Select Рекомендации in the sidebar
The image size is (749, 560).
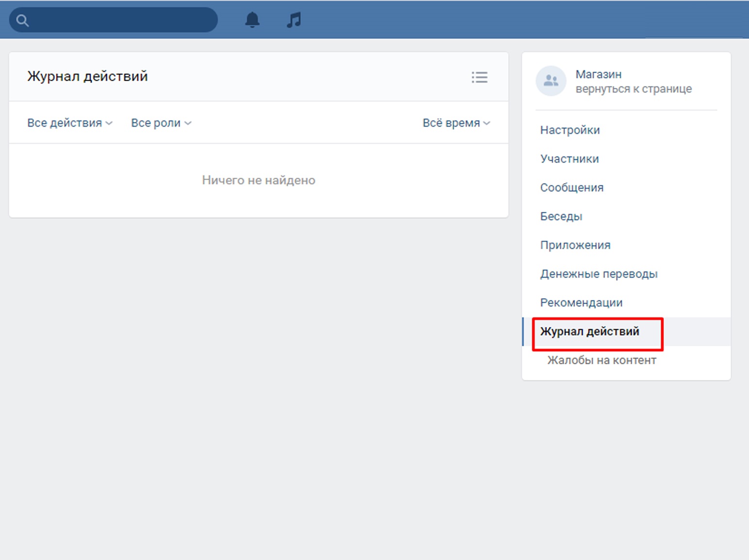(581, 303)
